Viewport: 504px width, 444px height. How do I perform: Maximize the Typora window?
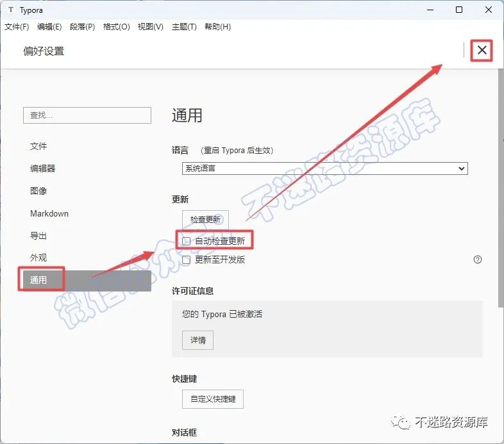click(x=459, y=10)
